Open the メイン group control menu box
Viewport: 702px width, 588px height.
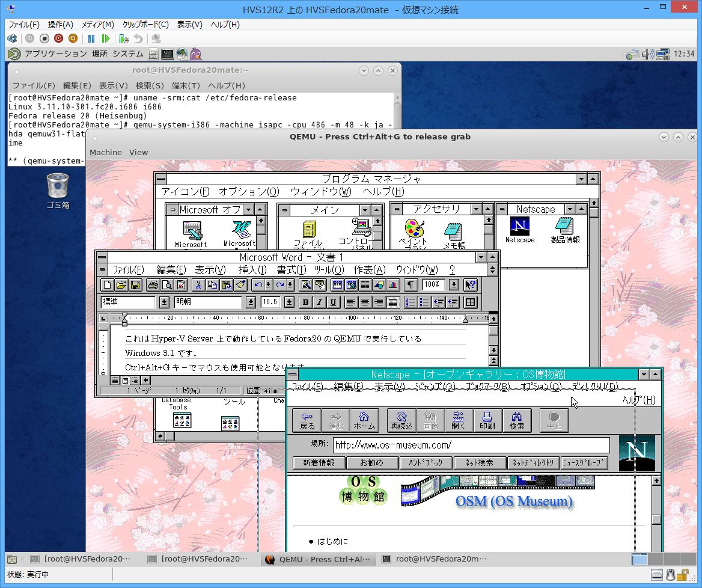[284, 210]
